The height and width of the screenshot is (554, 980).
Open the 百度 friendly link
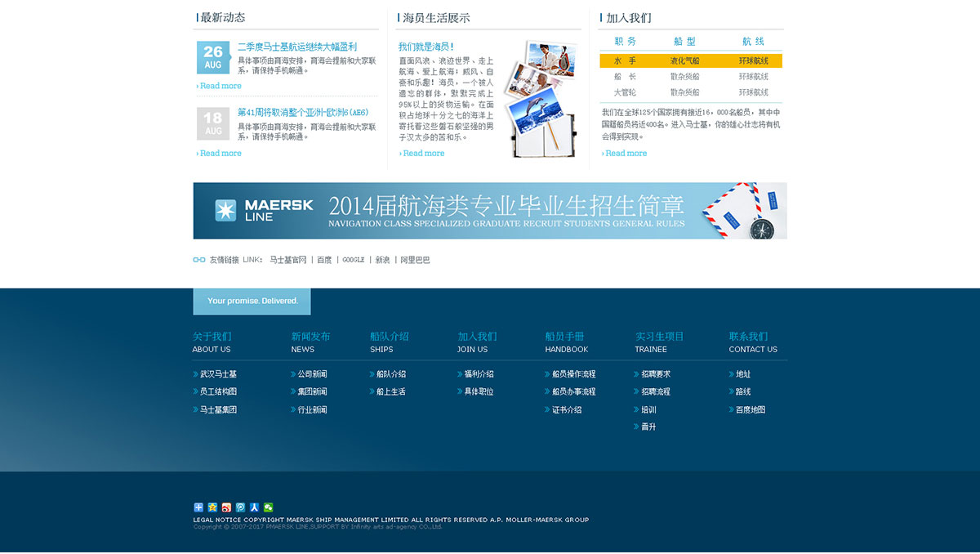(x=324, y=260)
